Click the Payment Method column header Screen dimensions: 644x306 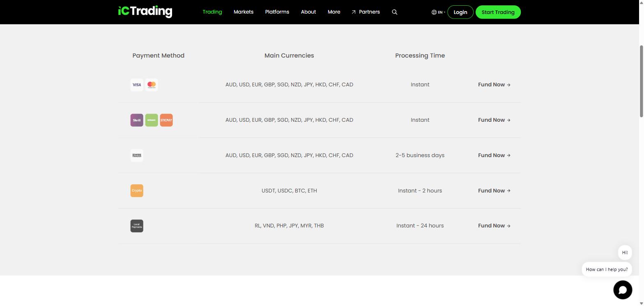(159, 56)
